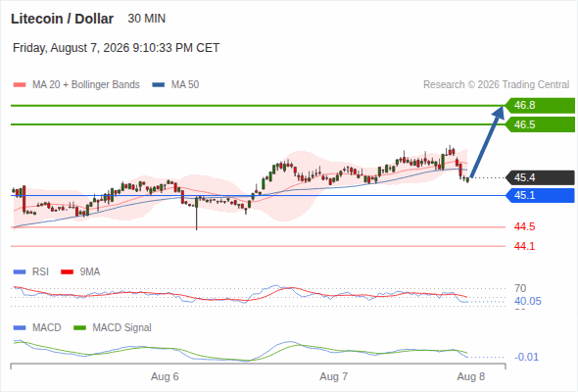Viewport: 578px width, 392px height.
Task: Click the pink MA 20 Bollinger Bands legend swatch
Action: point(20,85)
